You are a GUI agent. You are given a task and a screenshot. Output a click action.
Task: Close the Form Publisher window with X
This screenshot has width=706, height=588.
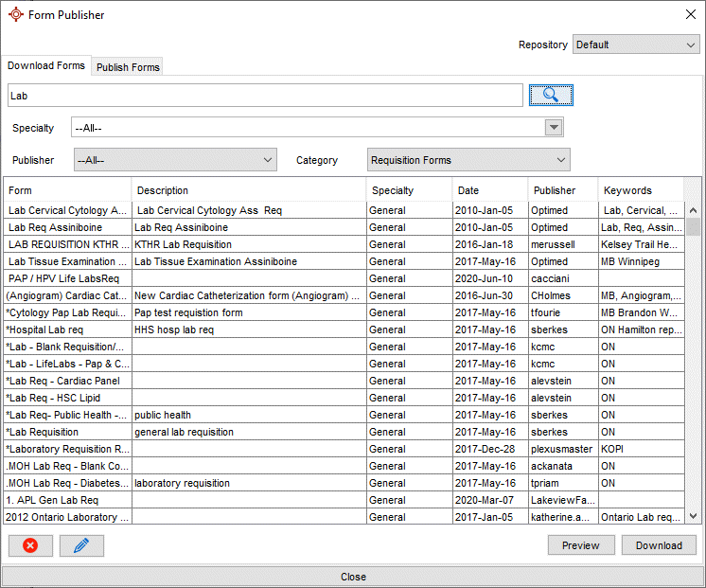691,14
